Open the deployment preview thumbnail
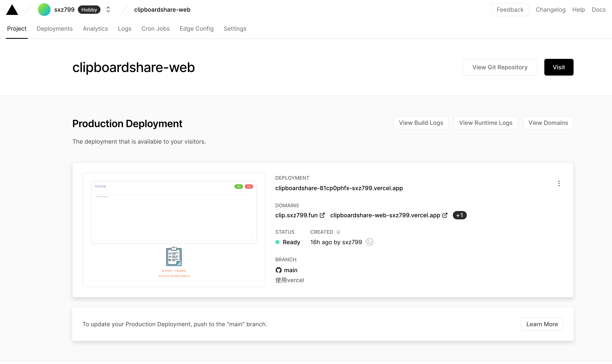Viewport: 612px width, 364px height. point(174,230)
